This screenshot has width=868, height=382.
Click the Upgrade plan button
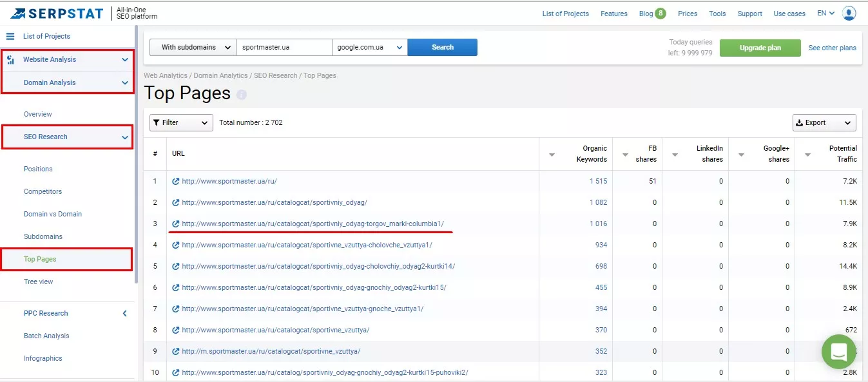[760, 48]
